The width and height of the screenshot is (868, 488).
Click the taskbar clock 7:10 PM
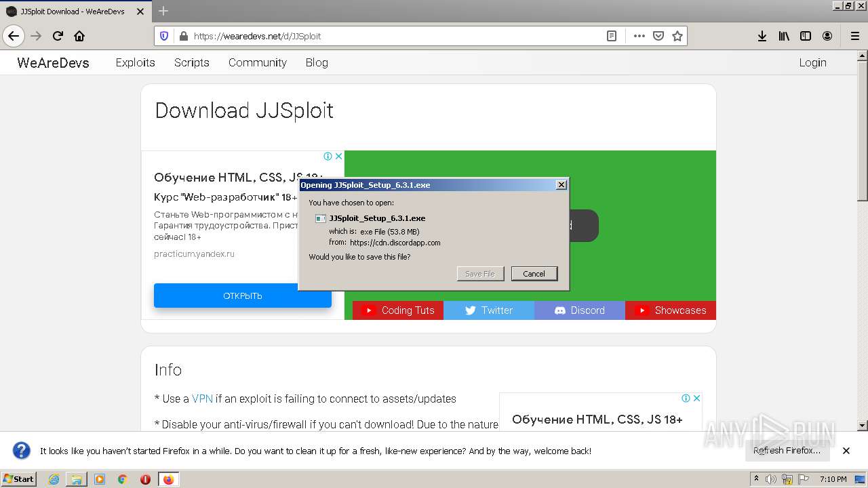pyautogui.click(x=833, y=479)
